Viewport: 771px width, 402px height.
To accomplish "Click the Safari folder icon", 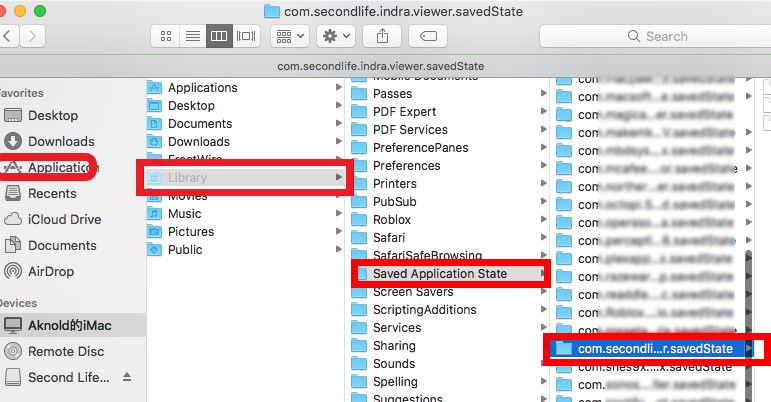I will 359,238.
